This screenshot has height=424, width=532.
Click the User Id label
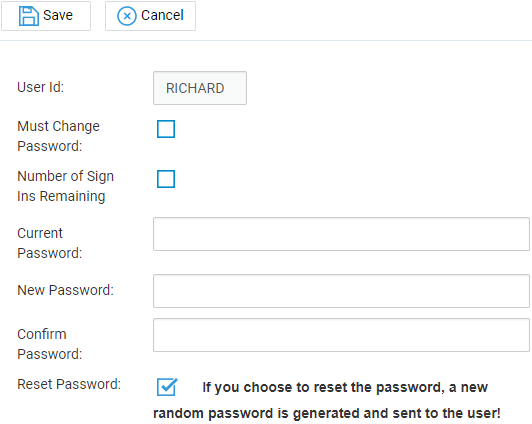click(40, 87)
